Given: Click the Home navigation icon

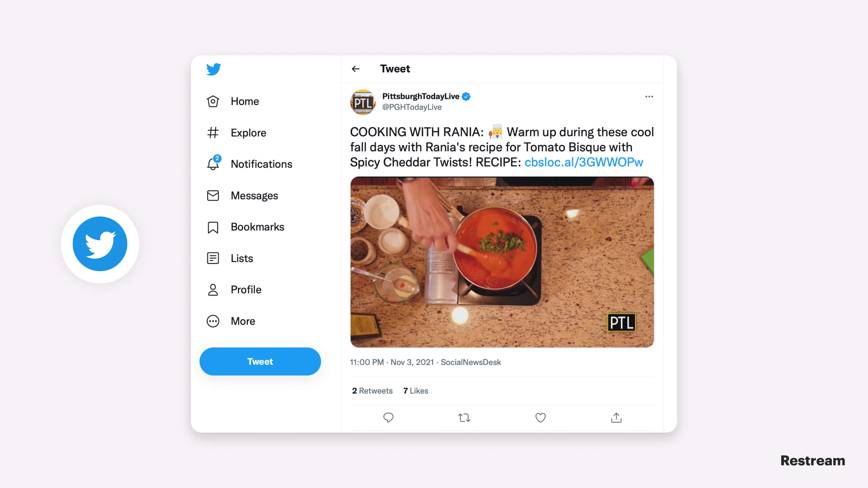Looking at the screenshot, I should [213, 101].
